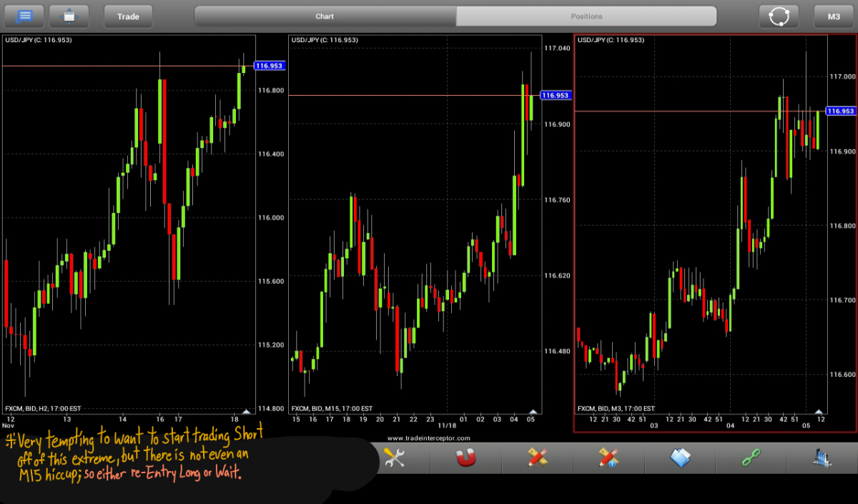Switch to the Chart tab
This screenshot has width=858, height=504.
tap(325, 16)
